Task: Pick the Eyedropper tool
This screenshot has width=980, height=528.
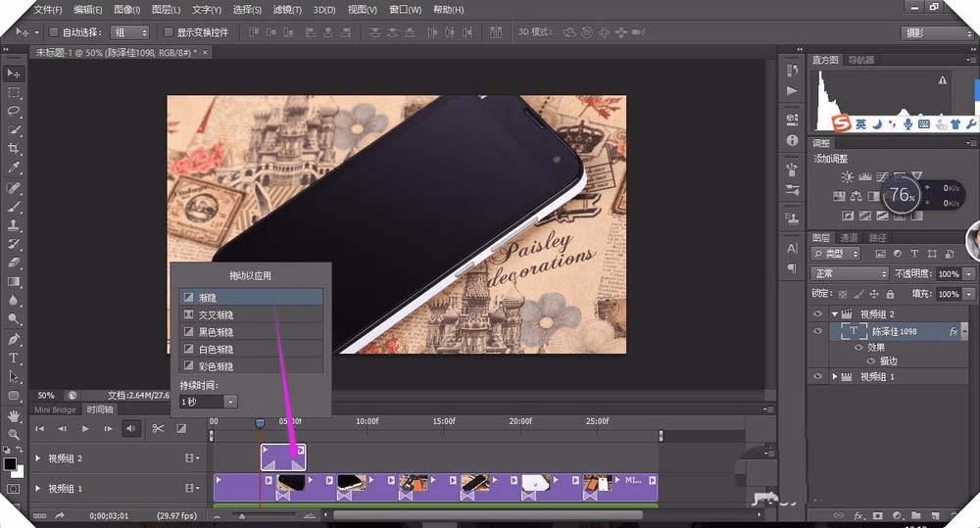Action: 14,168
